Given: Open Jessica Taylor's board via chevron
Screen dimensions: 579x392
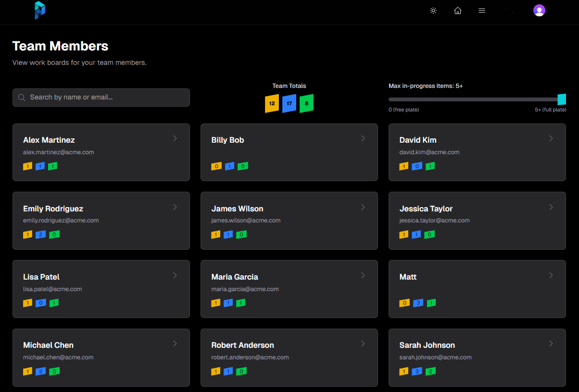Looking at the screenshot, I should [551, 207].
